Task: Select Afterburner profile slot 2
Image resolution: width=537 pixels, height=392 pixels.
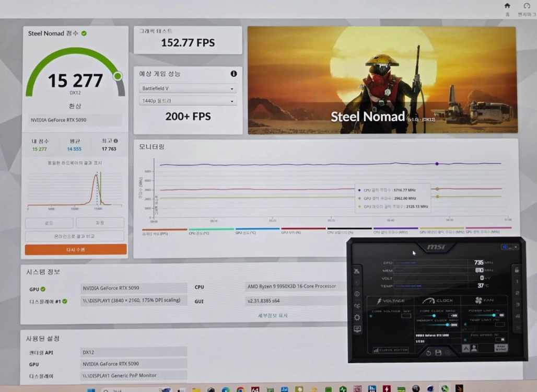Action: tap(517, 293)
